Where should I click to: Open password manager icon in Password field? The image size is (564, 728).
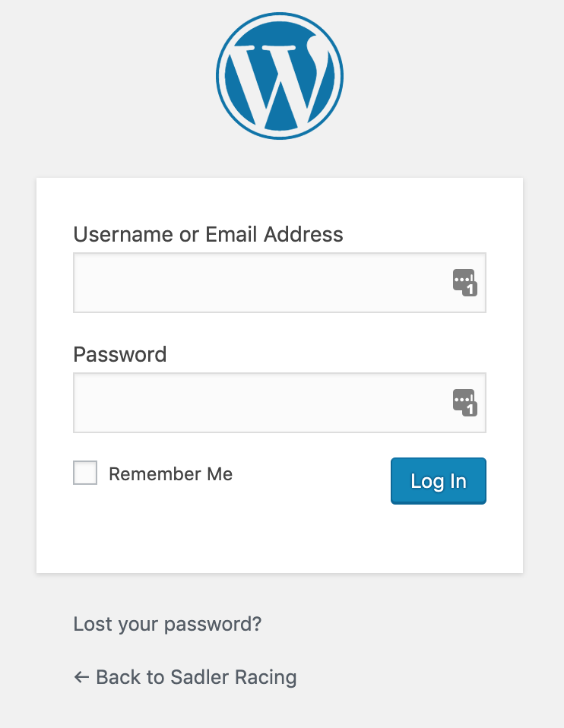463,400
